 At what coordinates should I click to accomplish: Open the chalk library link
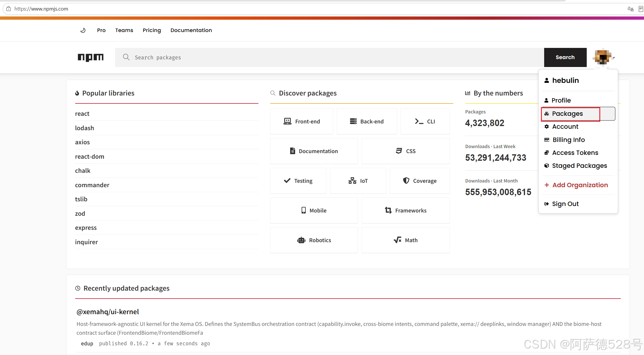coord(83,171)
